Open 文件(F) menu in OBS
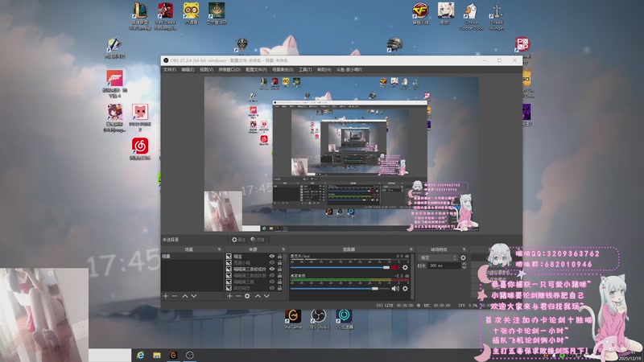This screenshot has height=362, width=644. click(170, 70)
